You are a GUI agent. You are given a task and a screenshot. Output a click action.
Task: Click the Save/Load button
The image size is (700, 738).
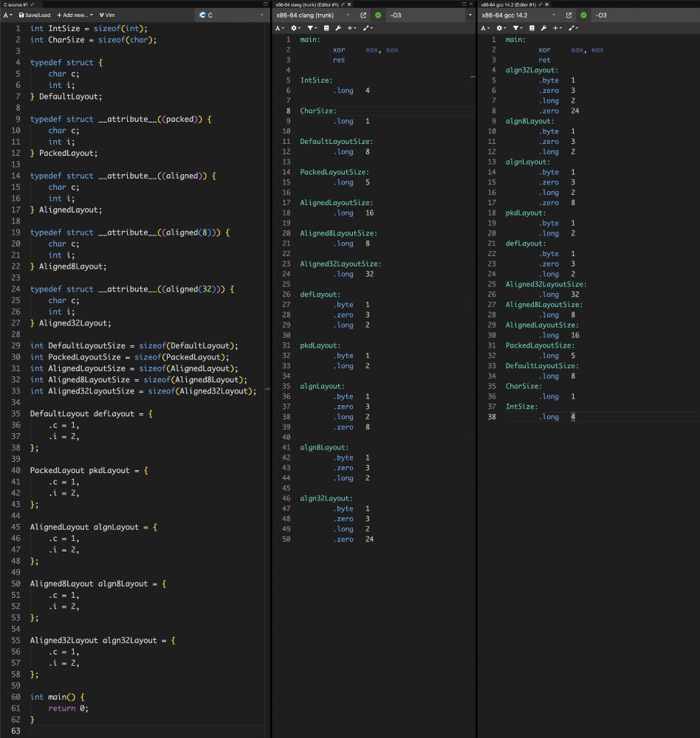point(35,15)
